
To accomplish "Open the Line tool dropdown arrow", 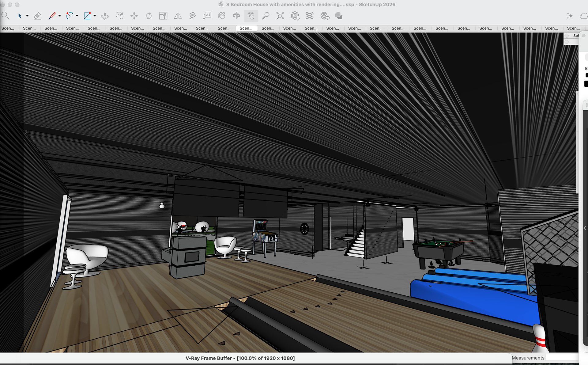I will pos(59,16).
